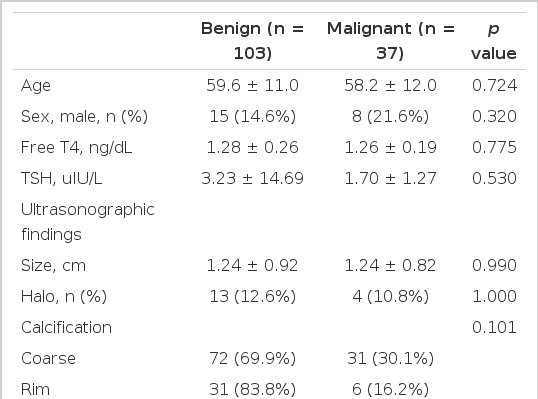Viewport: 538px width, 399px height.
Task: Click the malignant Rim cell 6 (16.2%)
Action: click(390, 389)
